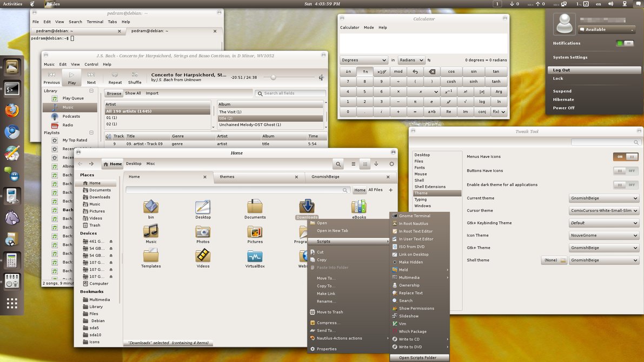The image size is (644, 362).
Task: Click the volume speaker icon in music player
Action: click(x=321, y=78)
